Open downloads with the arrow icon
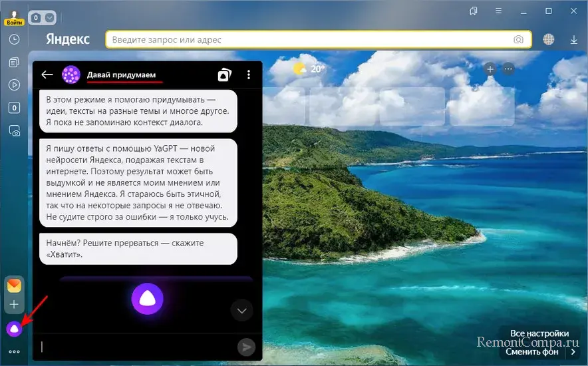The image size is (588, 366). [x=573, y=40]
